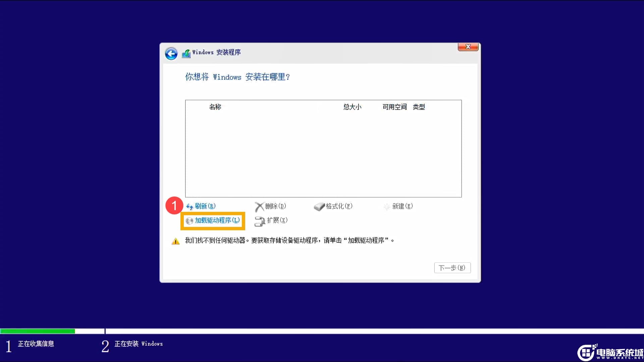The image size is (644, 362).
Task: Click the Windows setup program icon
Action: pyautogui.click(x=186, y=53)
